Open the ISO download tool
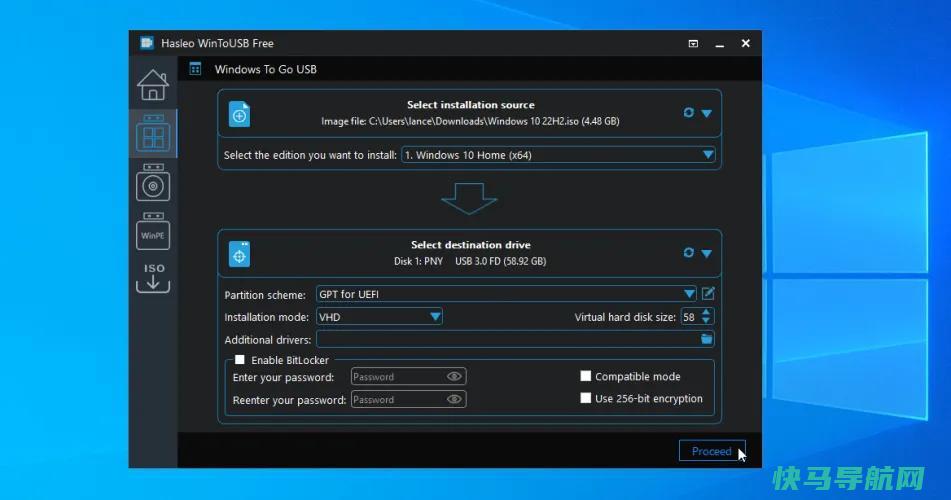 [x=153, y=278]
